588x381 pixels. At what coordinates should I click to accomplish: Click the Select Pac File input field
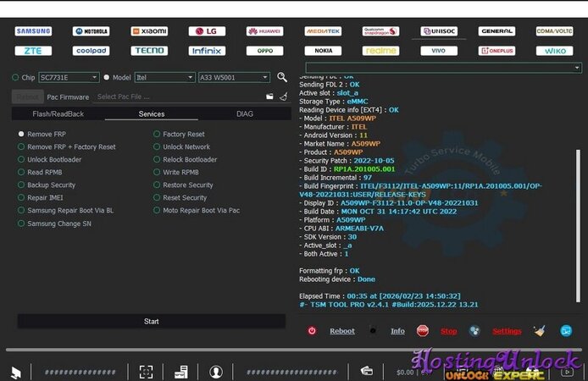pos(176,97)
